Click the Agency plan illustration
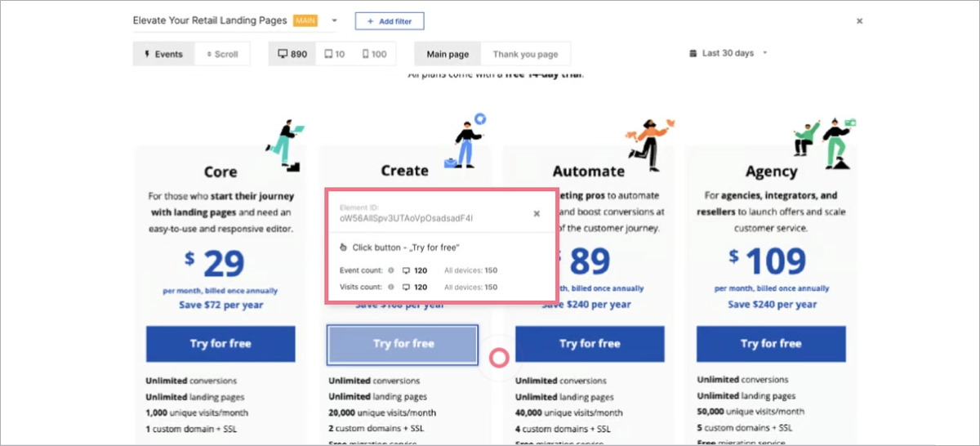980x446 pixels. pyautogui.click(x=823, y=142)
